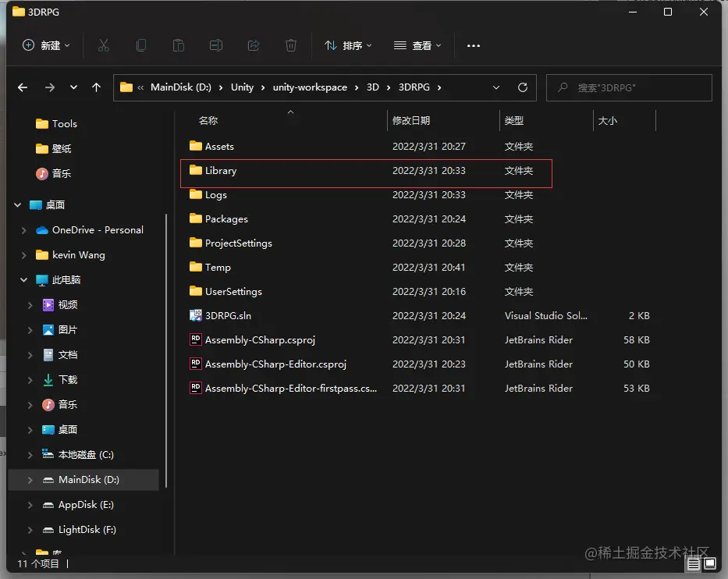Expand the MainDisk (D:) node
The image size is (728, 579).
[30, 480]
